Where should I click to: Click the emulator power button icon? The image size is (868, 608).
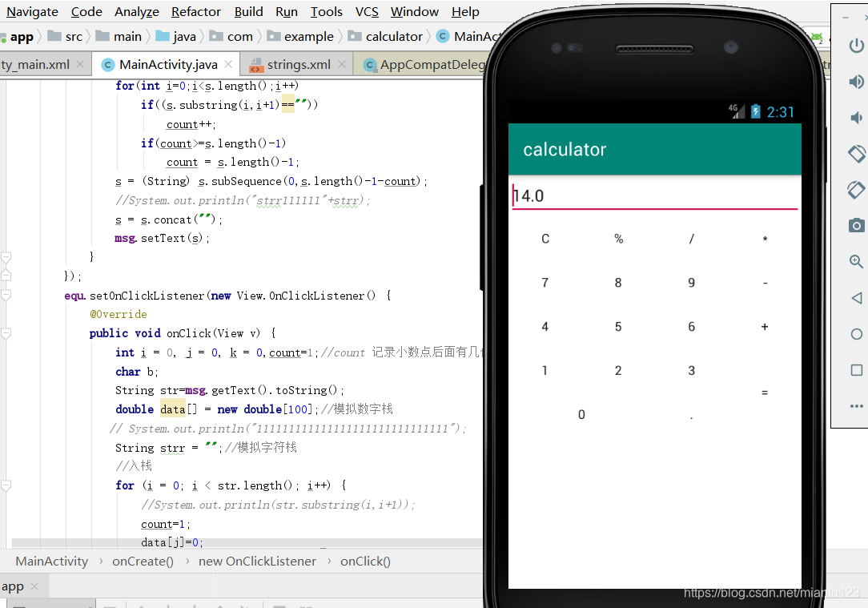click(x=856, y=46)
